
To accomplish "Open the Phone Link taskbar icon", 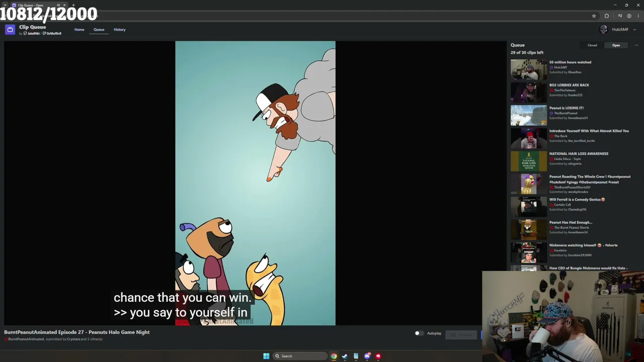I will (356, 356).
